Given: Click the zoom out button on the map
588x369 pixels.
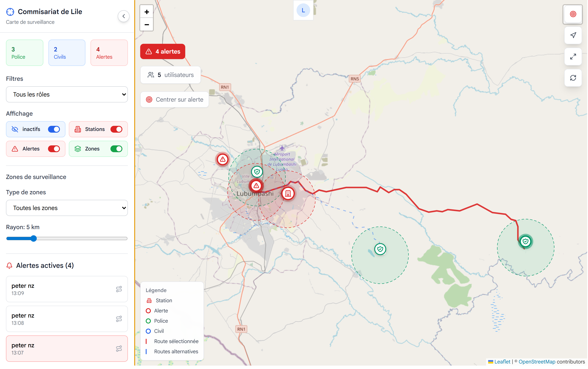Looking at the screenshot, I should [x=146, y=25].
